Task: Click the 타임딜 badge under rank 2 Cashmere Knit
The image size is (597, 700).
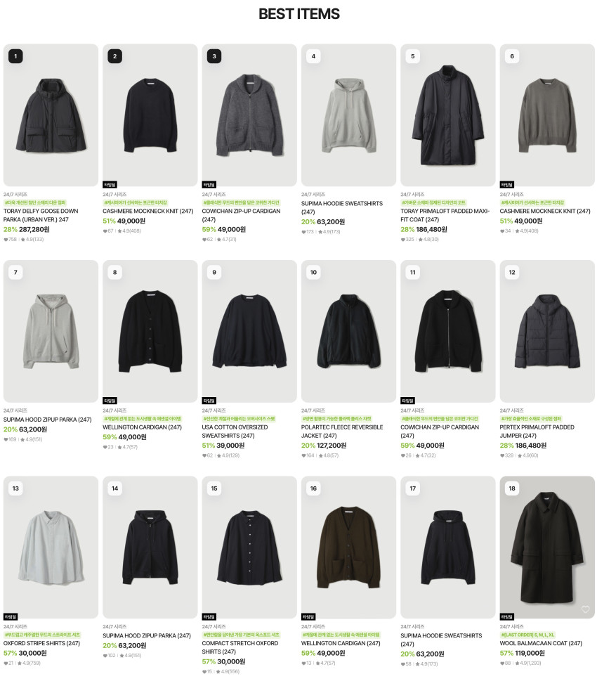Action: tap(110, 184)
